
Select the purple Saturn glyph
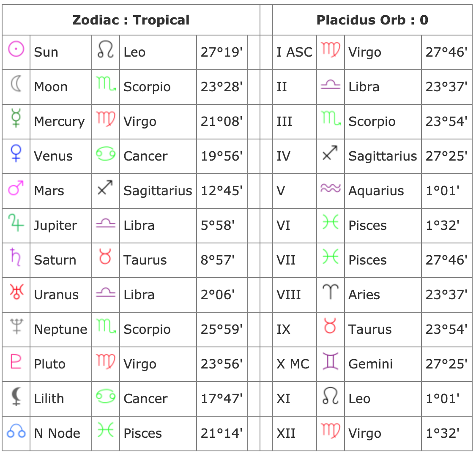16,257
